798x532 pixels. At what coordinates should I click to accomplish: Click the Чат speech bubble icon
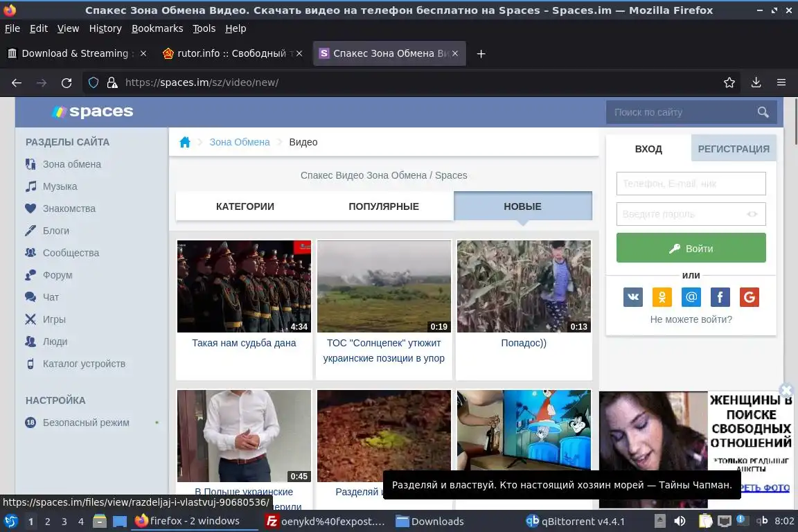coord(30,296)
